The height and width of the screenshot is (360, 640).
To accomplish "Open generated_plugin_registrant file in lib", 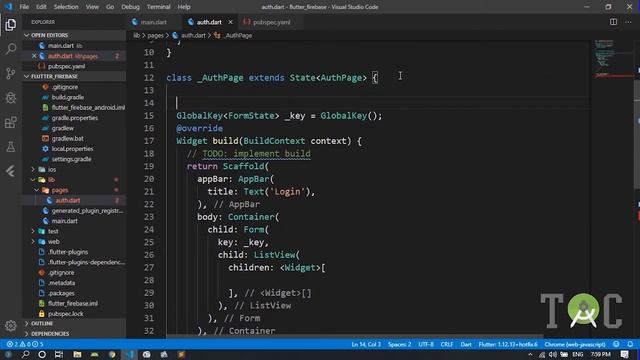I will pos(87,211).
